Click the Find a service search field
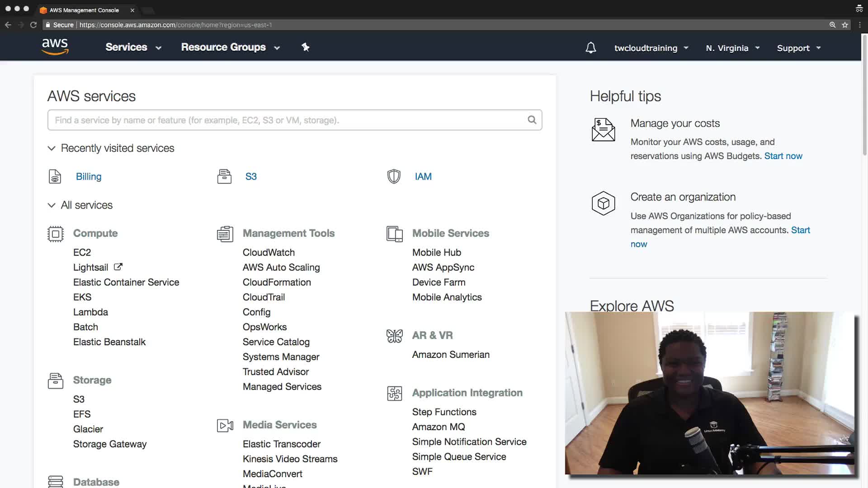The width and height of the screenshot is (868, 488). pyautogui.click(x=289, y=120)
